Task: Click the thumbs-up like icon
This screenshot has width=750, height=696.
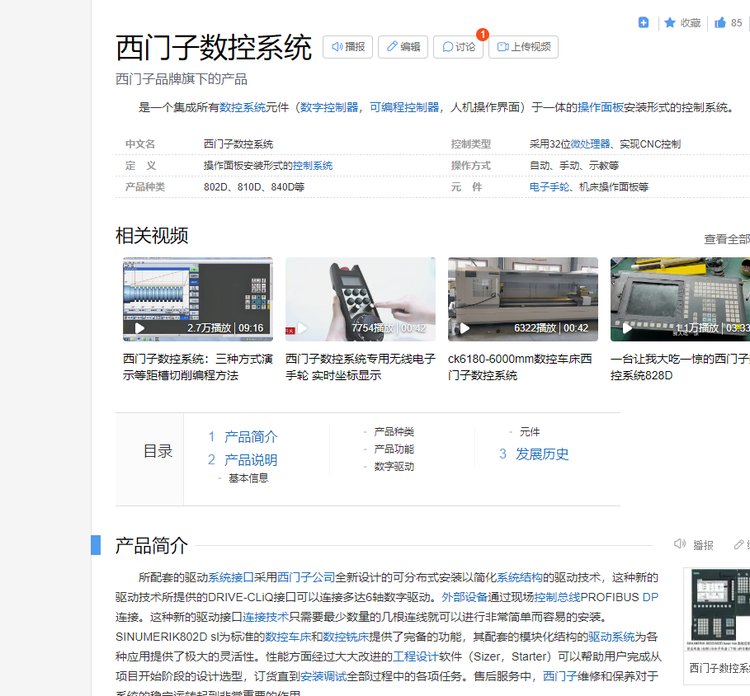Action: coord(720,22)
